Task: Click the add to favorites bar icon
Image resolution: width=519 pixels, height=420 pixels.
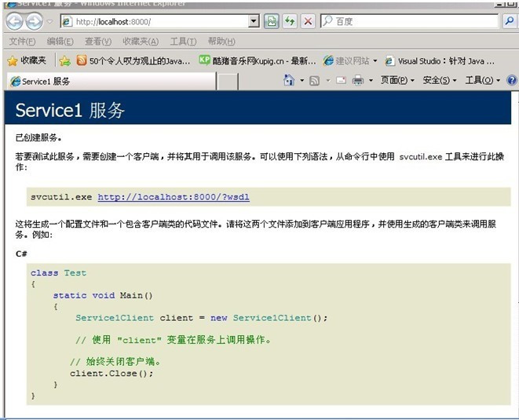Action: pos(65,61)
